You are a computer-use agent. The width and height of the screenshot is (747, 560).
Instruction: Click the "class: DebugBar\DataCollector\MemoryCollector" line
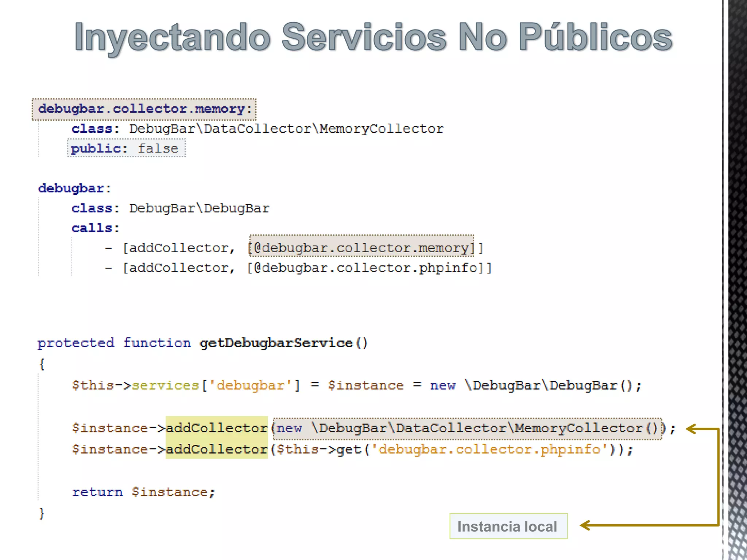(x=258, y=129)
